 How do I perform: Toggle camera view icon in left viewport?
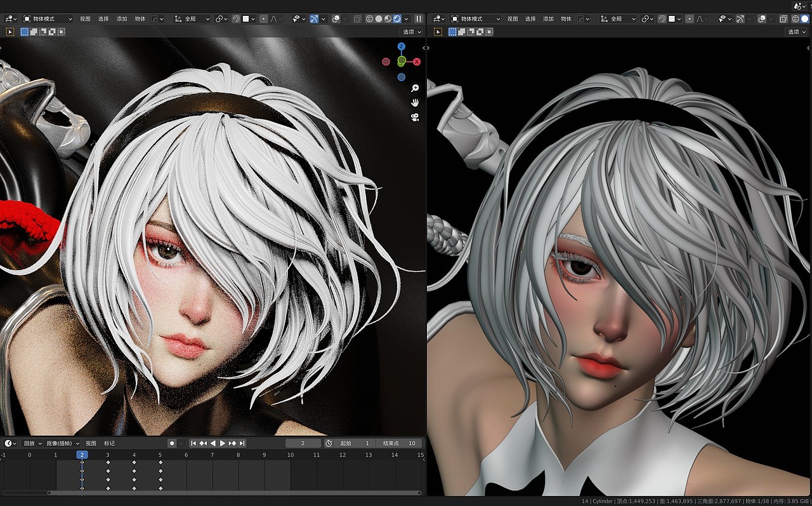pyautogui.click(x=415, y=117)
